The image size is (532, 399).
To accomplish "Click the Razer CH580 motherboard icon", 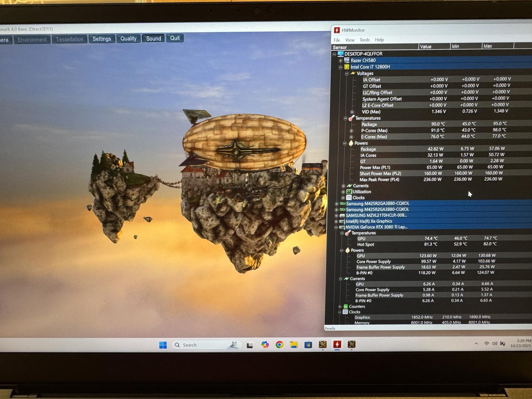I will pyautogui.click(x=347, y=60).
